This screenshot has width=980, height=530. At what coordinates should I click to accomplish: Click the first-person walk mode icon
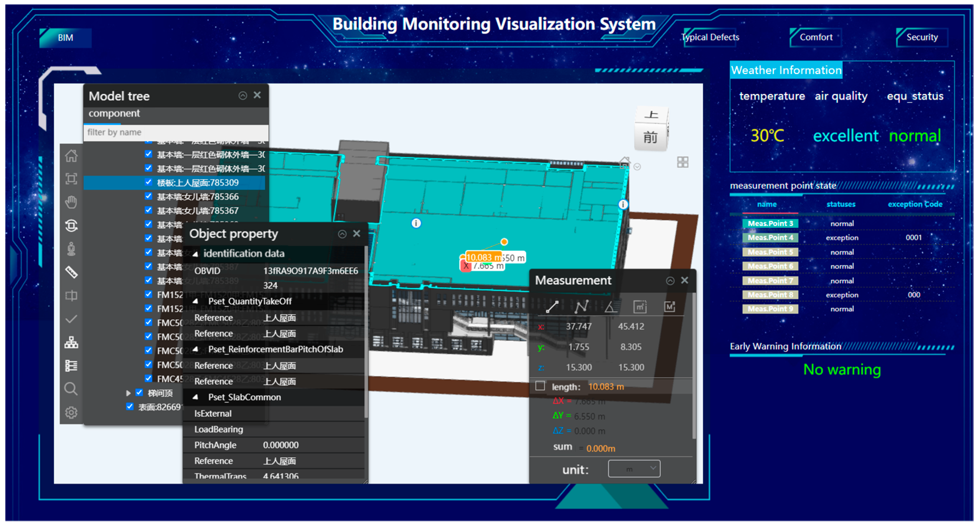71,249
